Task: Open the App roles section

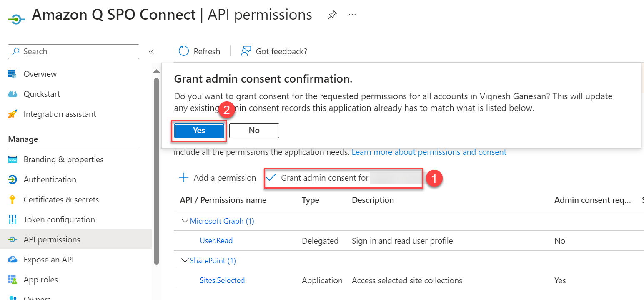Action: pos(40,280)
